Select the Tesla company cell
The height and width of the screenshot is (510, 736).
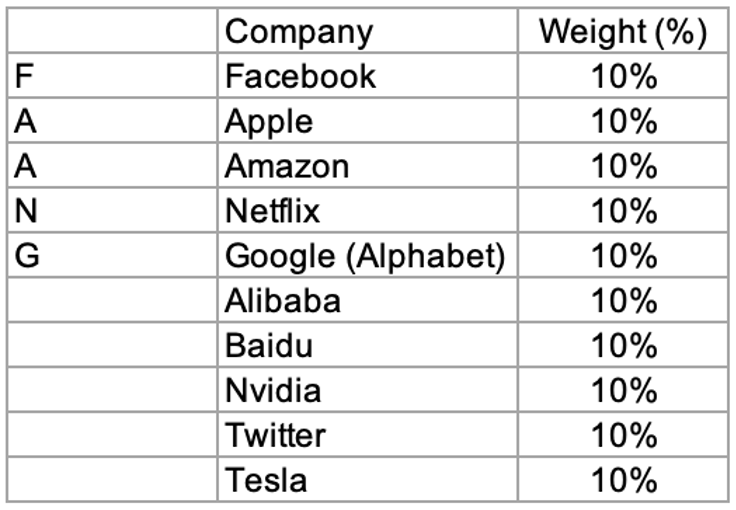tap(266, 480)
